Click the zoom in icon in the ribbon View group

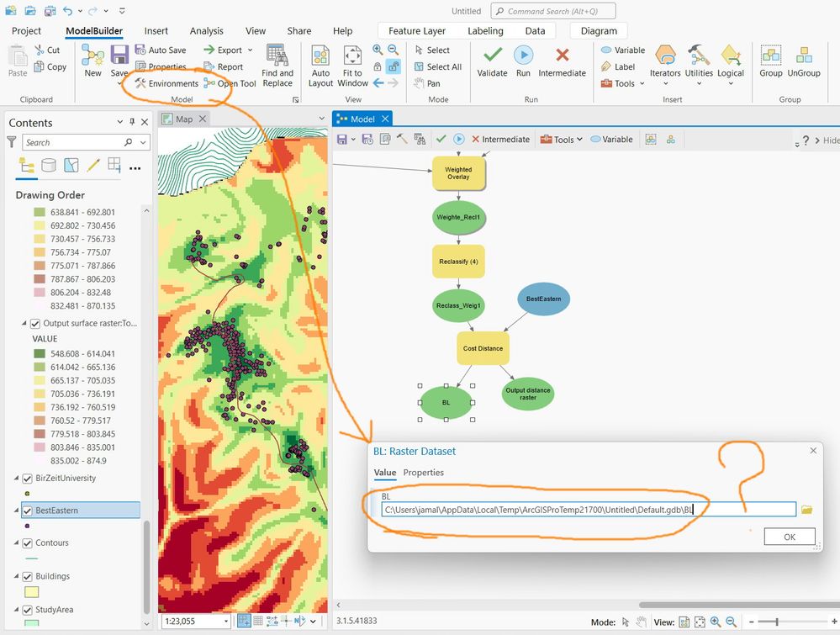click(378, 50)
